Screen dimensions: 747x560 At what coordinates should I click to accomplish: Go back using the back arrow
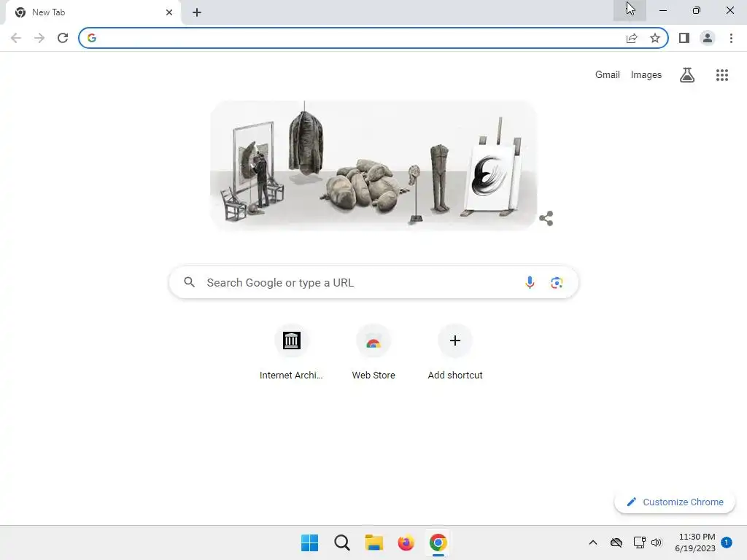pos(16,38)
